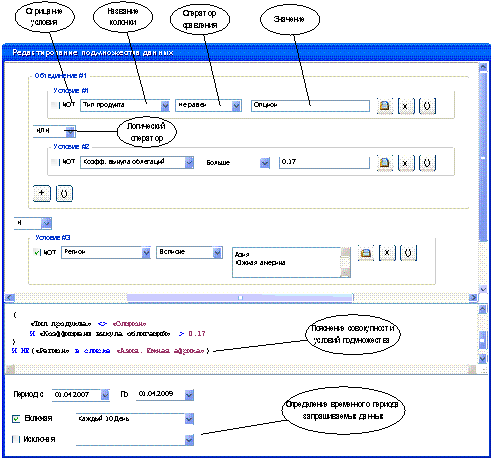Uncheck NOT checkbox in condition #3
This screenshot has height=459, width=492.
point(37,252)
